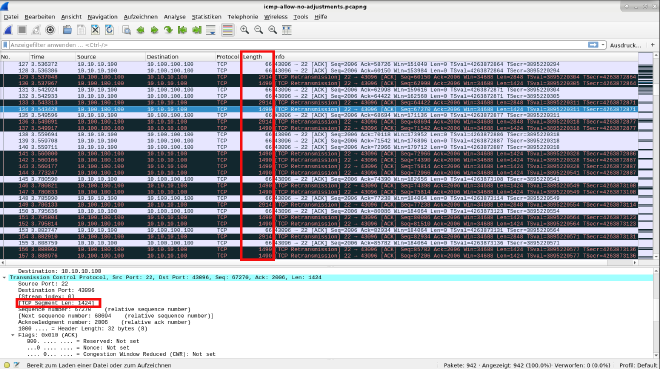This screenshot has height=369, width=660.
Task: Click the Ausdruck... expression button
Action: [x=625, y=45]
